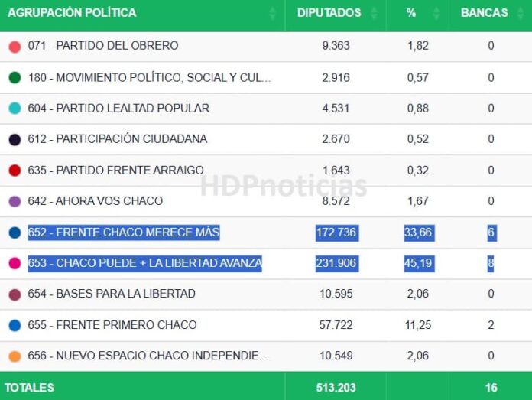Click the red Partido Frente Arraigo dot
The width and height of the screenshot is (532, 400).
coord(15,171)
